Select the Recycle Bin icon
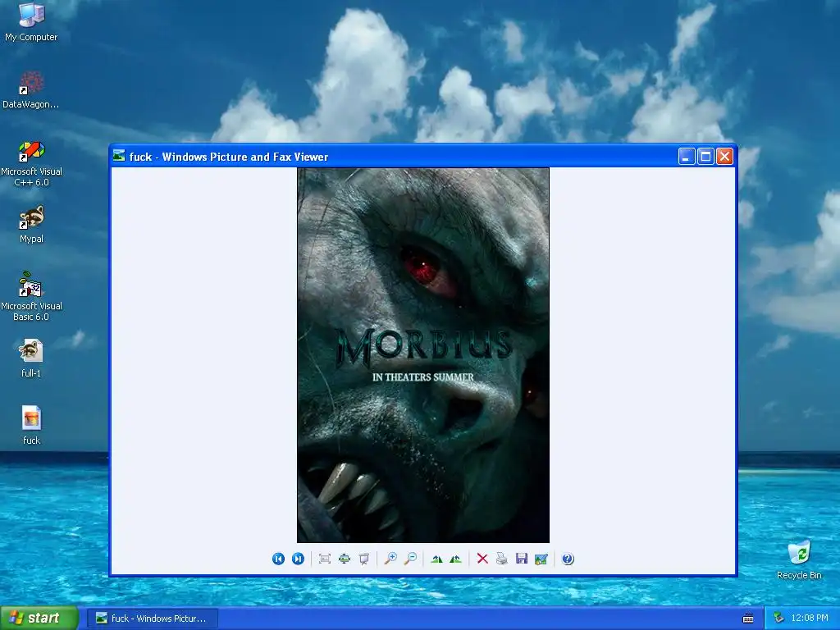 tap(799, 559)
